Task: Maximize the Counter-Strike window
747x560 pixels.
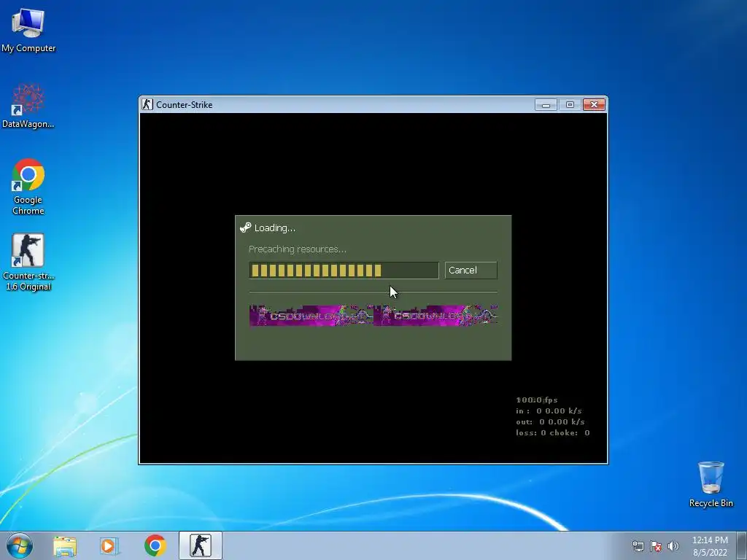Action: pyautogui.click(x=570, y=105)
